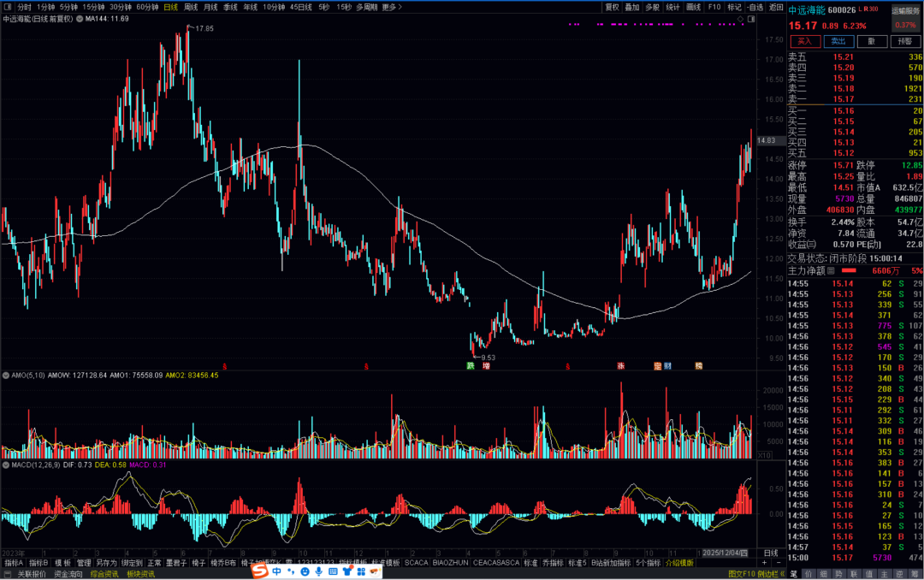Open the 综合资讯 tab
Viewport: 924px width, 580px height.
tap(105, 574)
